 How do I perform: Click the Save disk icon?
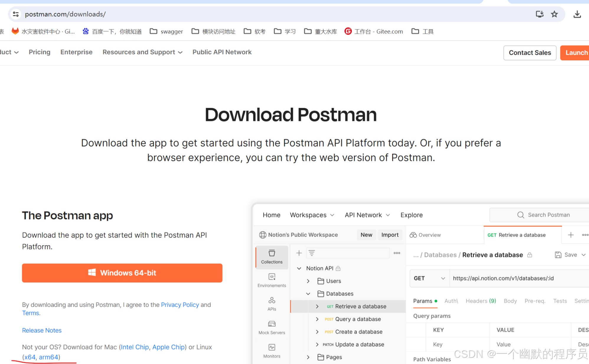click(x=558, y=255)
